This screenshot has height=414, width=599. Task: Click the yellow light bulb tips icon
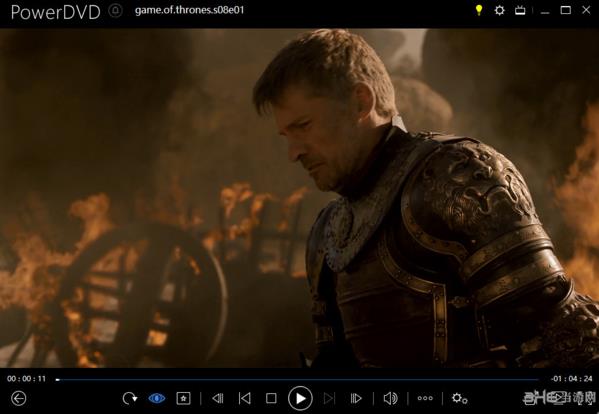[479, 10]
